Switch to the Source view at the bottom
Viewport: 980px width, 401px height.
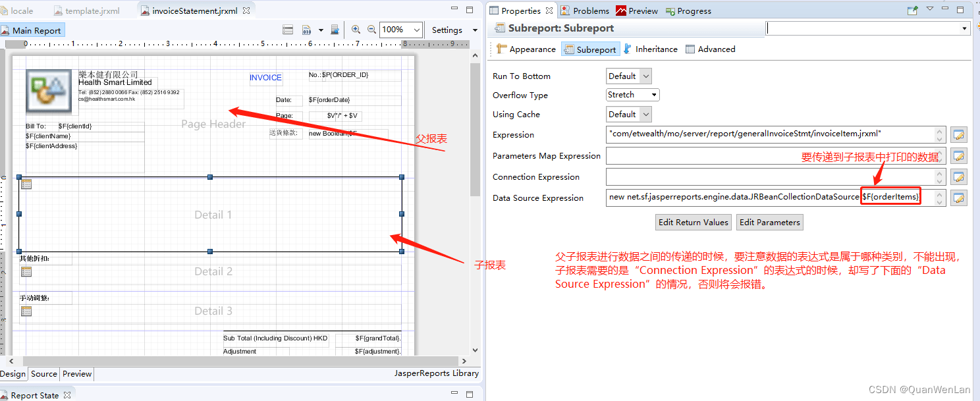(x=43, y=373)
